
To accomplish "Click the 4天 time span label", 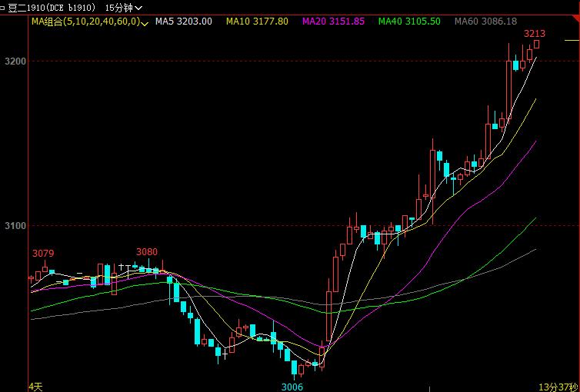I will point(35,386).
